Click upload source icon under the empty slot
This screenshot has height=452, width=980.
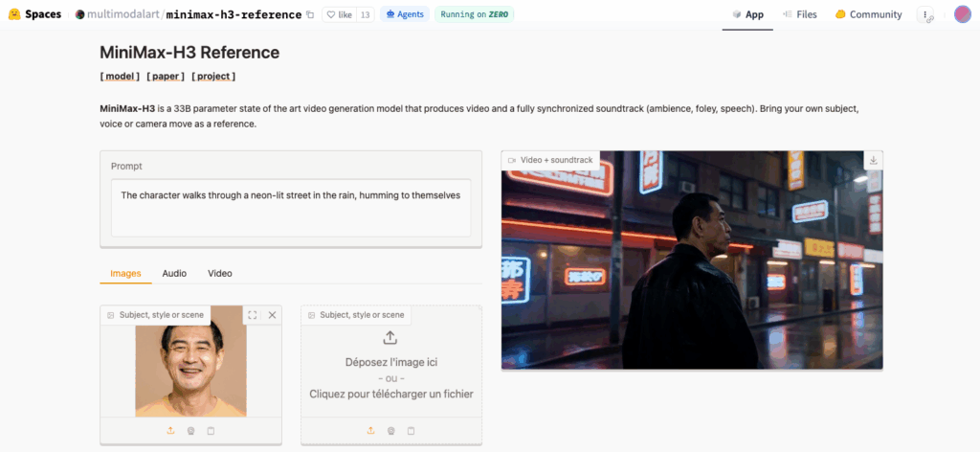370,431
